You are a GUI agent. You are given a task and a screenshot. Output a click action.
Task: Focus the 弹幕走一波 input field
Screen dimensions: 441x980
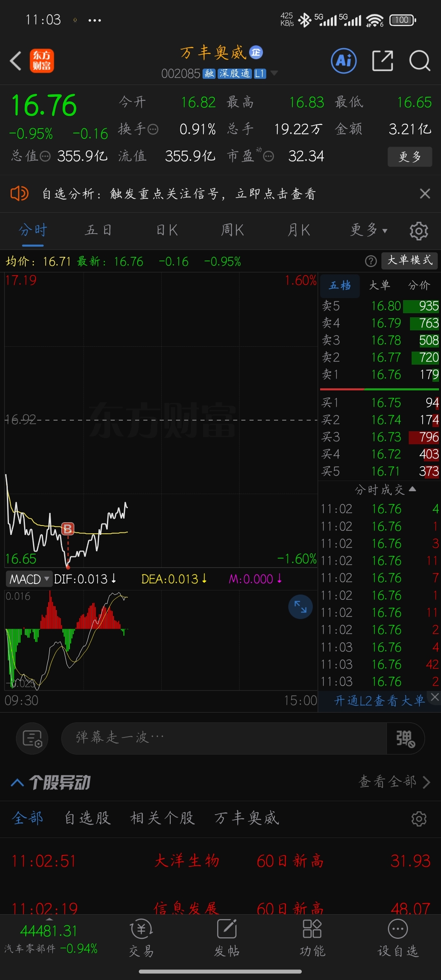224,738
